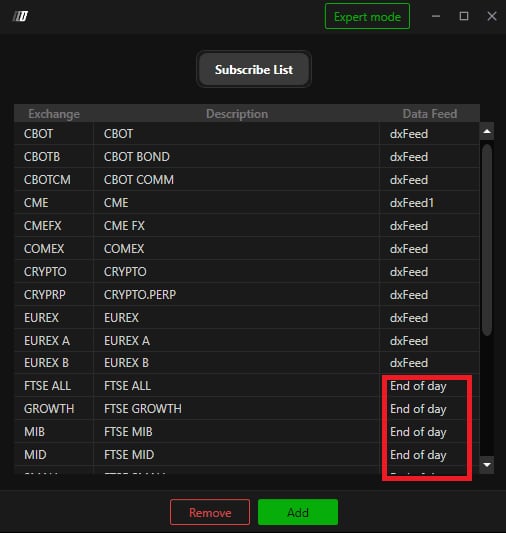506x533 pixels.
Task: Click dxFeed1 data feed for CME
Action: pos(412,203)
